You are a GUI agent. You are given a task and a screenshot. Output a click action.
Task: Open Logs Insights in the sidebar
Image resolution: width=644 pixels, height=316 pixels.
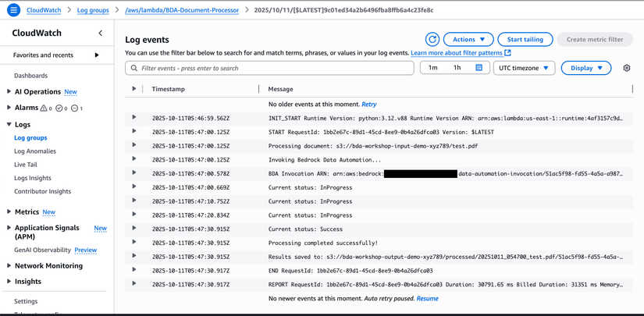click(x=33, y=178)
